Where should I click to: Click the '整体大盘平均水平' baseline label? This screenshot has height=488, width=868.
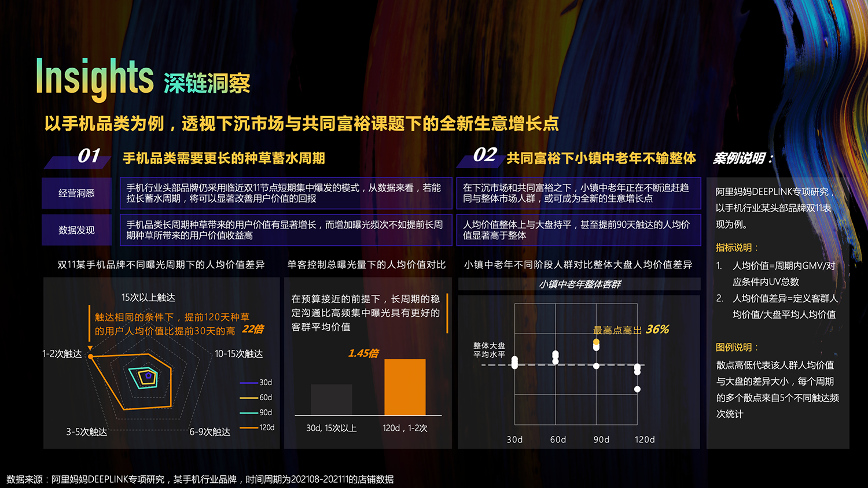(489, 350)
